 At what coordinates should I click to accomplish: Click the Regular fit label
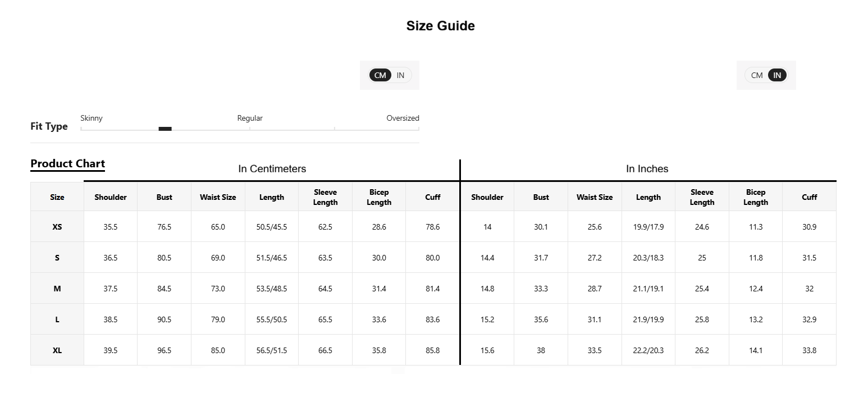(250, 118)
